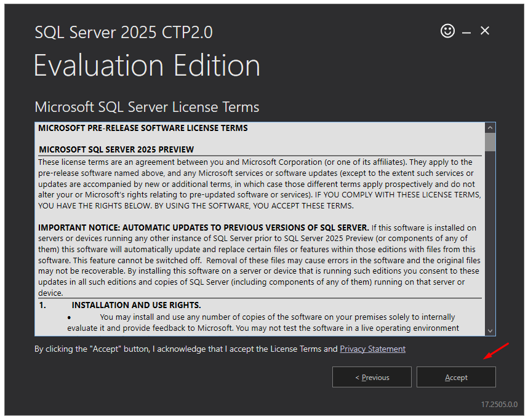Click the smiley face feedback icon
The height and width of the screenshot is (420, 528).
pos(448,31)
